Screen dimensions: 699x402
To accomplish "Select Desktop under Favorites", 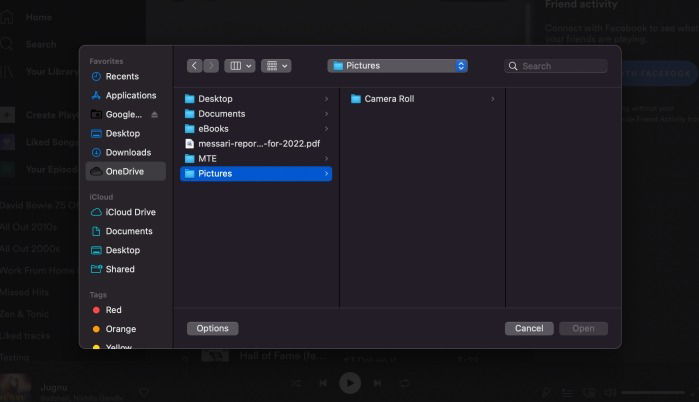I will pos(126,133).
